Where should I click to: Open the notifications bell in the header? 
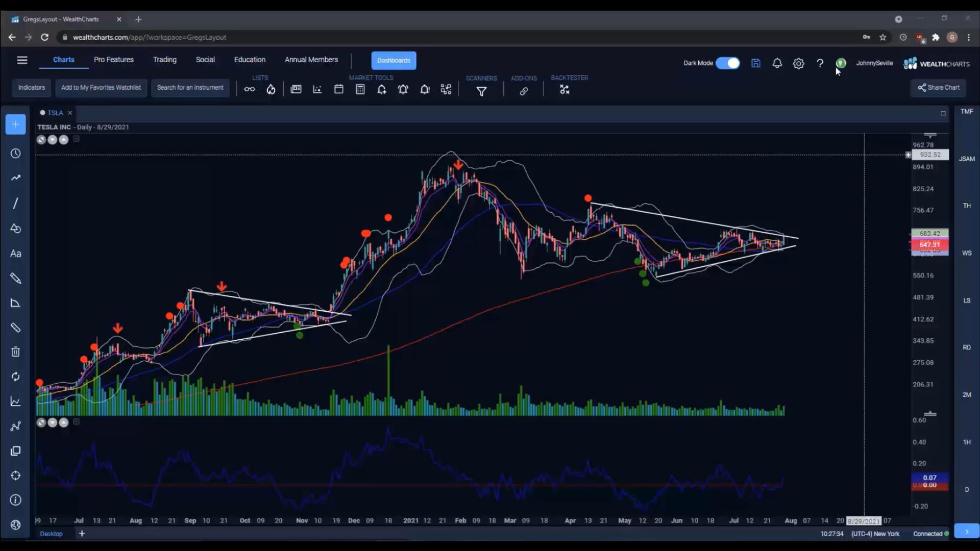[x=777, y=63]
